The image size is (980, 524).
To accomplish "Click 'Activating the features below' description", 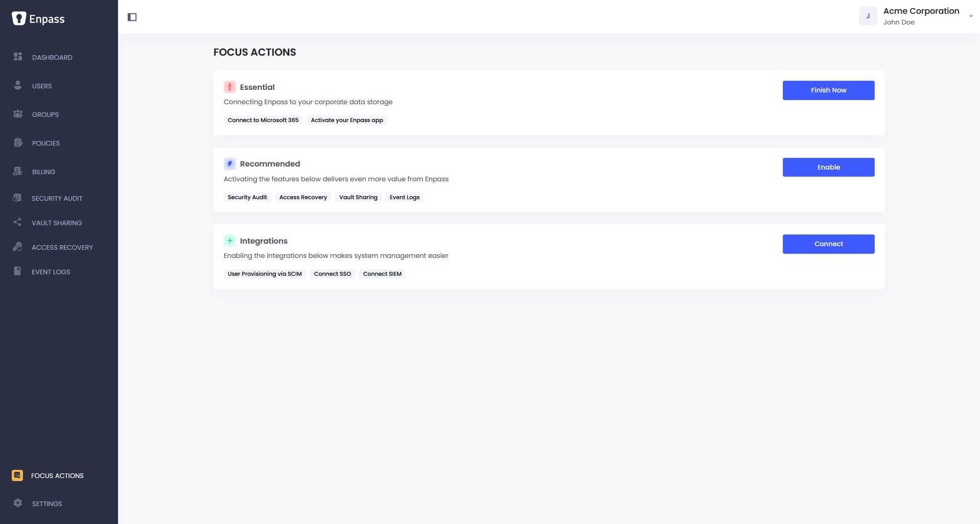I will click(x=336, y=179).
